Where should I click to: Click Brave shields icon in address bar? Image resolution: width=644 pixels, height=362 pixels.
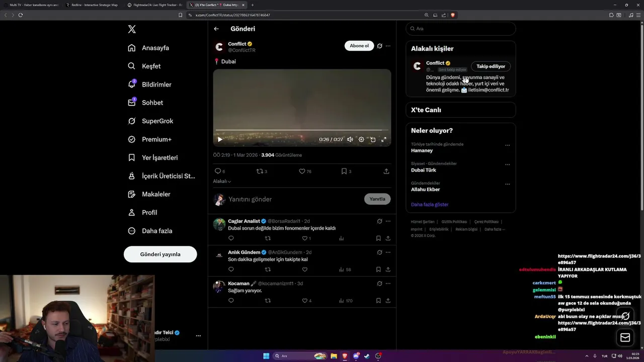(x=452, y=15)
